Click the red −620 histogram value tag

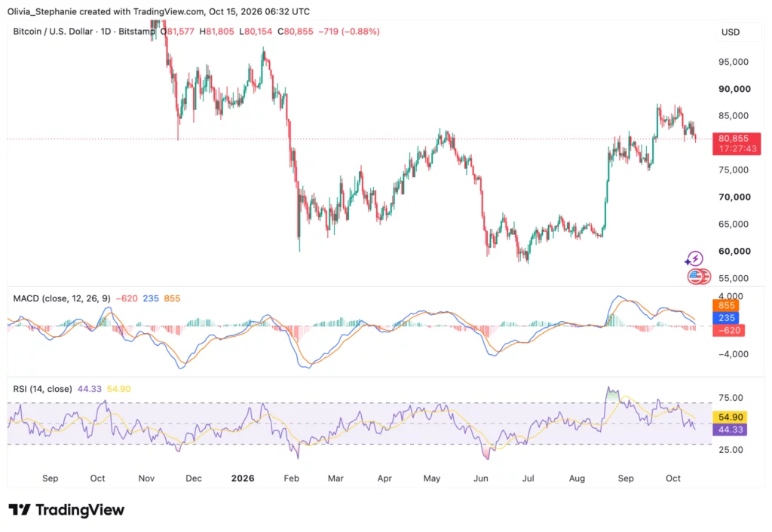point(729,330)
